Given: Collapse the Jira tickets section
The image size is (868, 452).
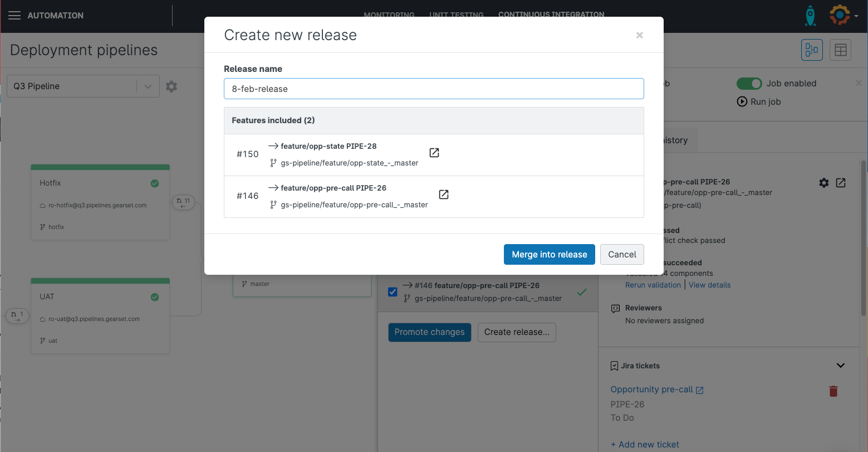Looking at the screenshot, I should (840, 366).
